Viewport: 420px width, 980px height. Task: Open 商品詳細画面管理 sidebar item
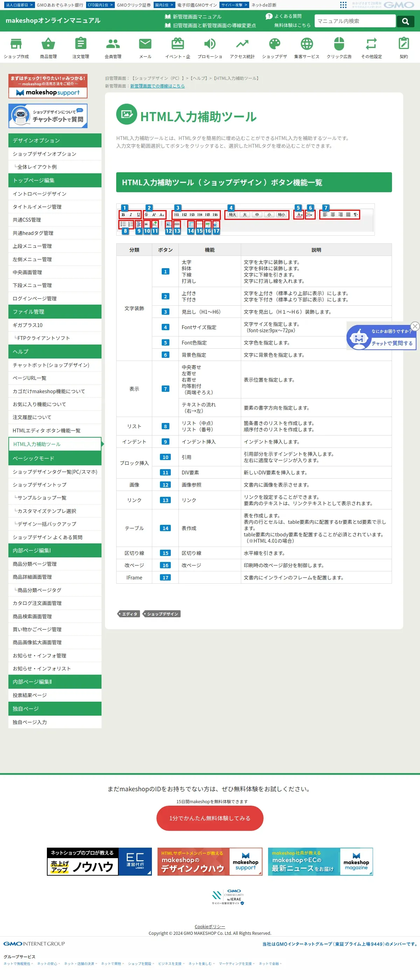[x=55, y=577]
